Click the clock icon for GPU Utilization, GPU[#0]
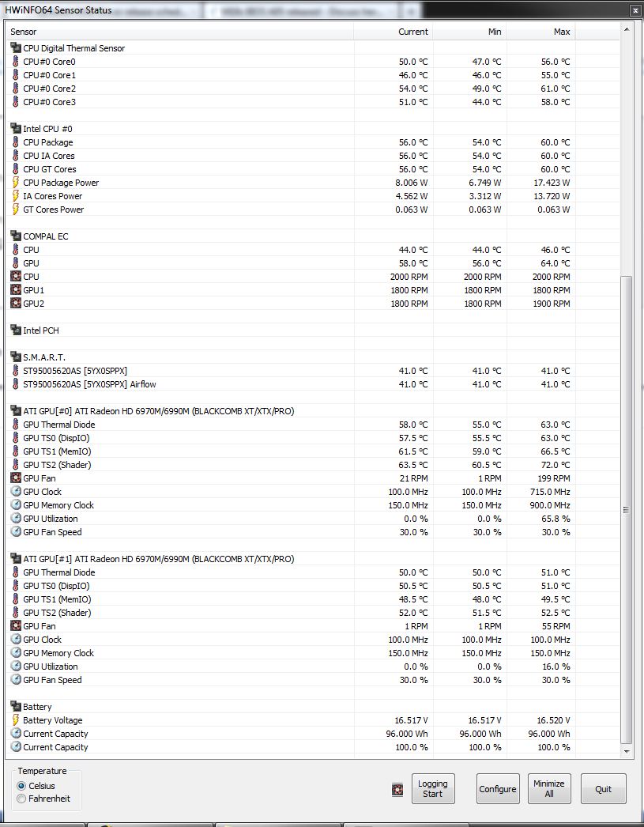644x827 pixels. [16, 519]
